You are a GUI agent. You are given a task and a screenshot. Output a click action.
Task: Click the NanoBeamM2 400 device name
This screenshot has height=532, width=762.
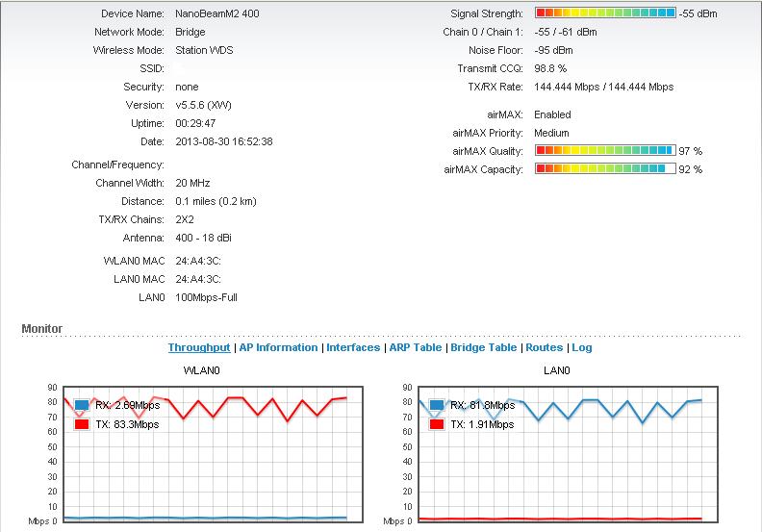216,13
